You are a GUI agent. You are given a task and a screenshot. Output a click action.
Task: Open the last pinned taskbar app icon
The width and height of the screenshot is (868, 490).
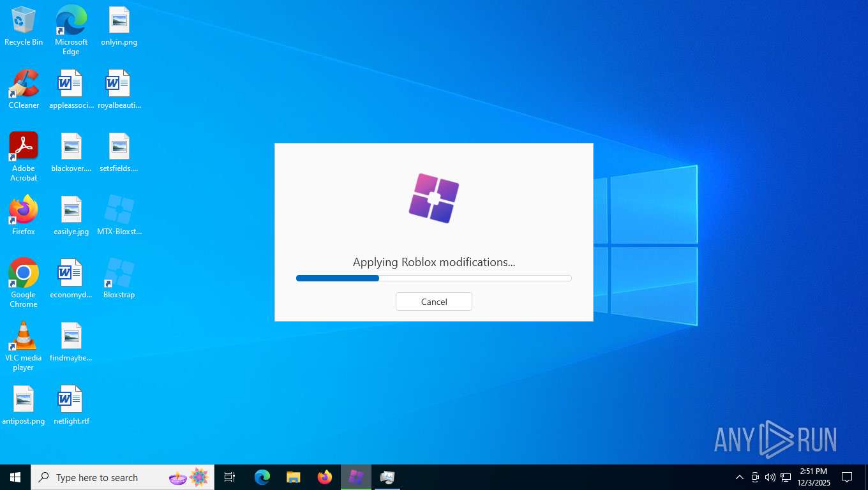tap(387, 477)
